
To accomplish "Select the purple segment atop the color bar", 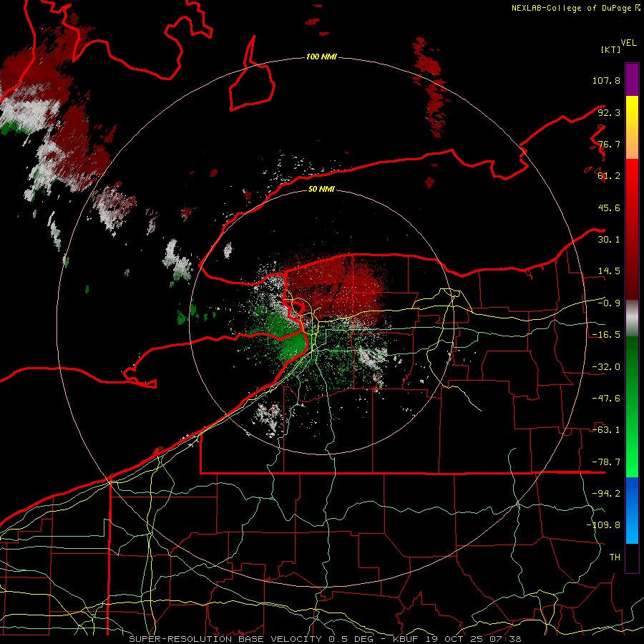I will [x=632, y=79].
